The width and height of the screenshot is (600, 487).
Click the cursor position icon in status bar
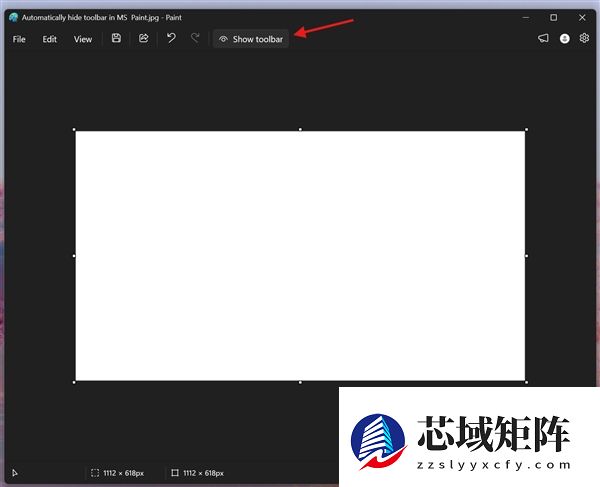15,473
